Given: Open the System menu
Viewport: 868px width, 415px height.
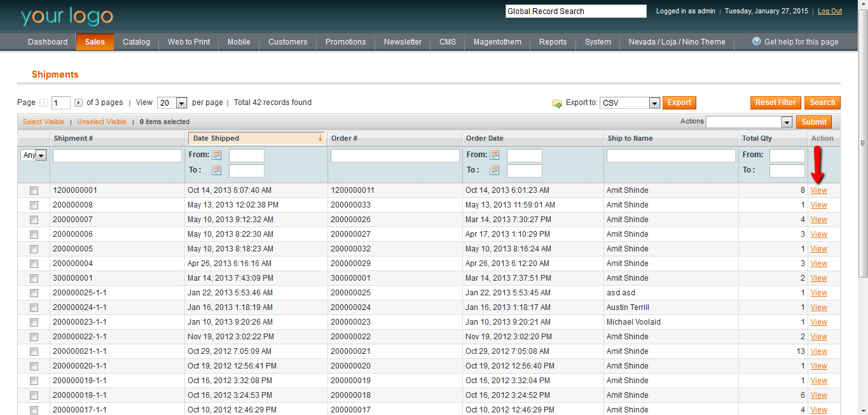Looking at the screenshot, I should 598,42.
